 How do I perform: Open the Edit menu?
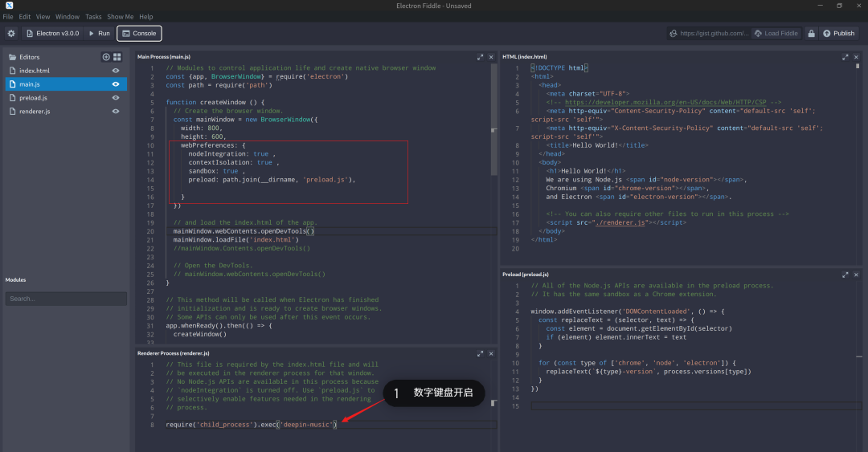point(25,17)
